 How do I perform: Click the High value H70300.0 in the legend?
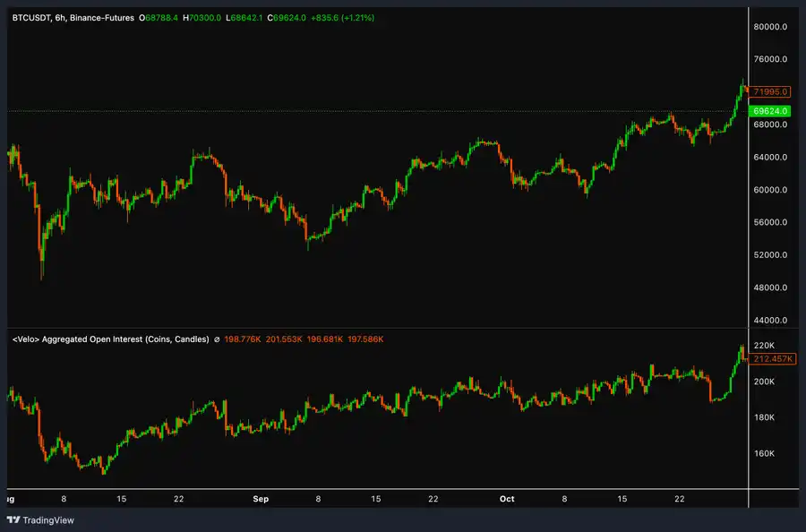(202, 17)
